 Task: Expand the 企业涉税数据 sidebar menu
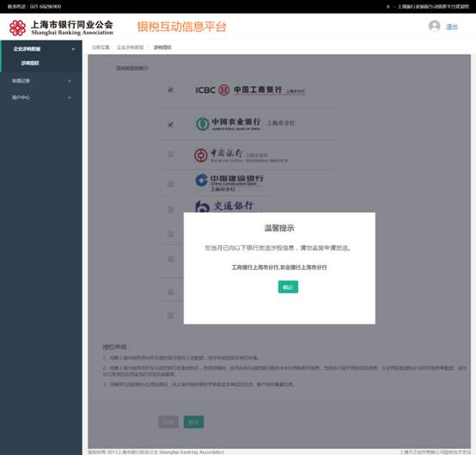[x=41, y=49]
